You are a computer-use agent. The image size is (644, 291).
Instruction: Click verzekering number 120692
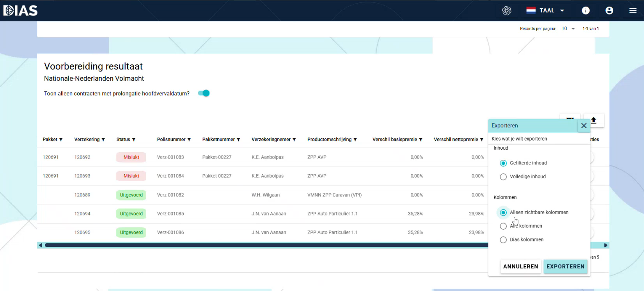tap(82, 157)
